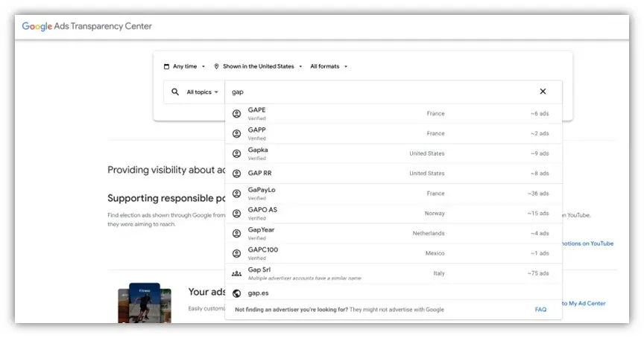The image size is (644, 338).
Task: Click the Italy label in Gap Srl row
Action: click(438, 273)
